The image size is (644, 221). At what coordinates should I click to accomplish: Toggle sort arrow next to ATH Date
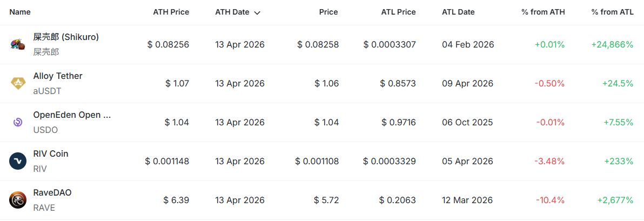[x=257, y=12]
